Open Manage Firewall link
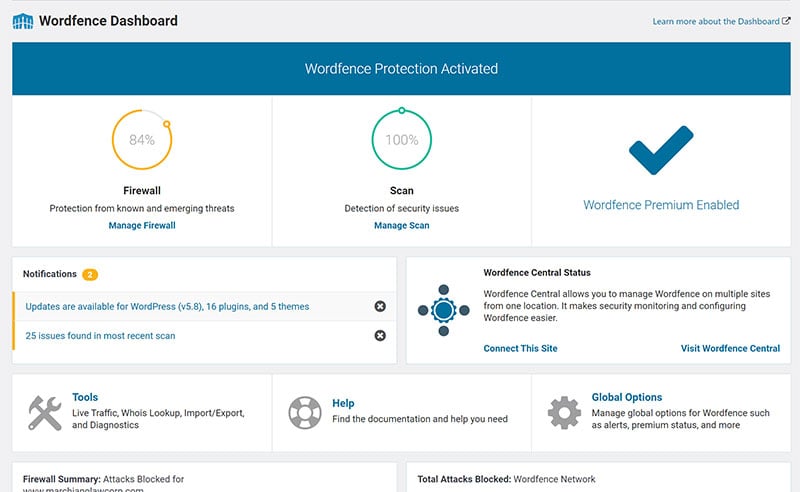The image size is (800, 492). [x=142, y=226]
